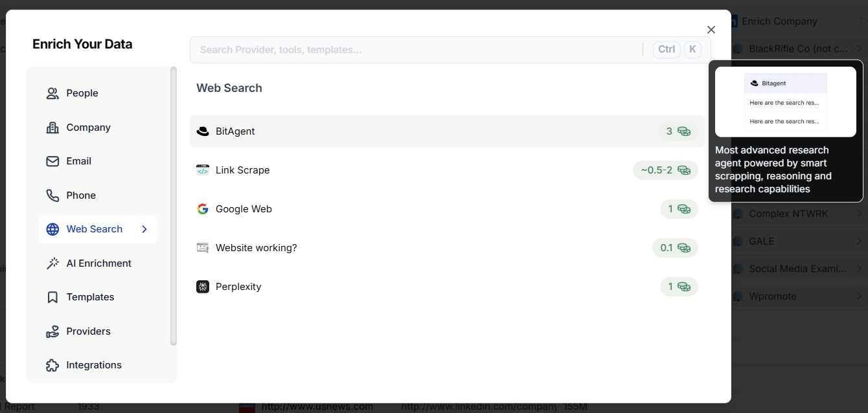Screen dimensions: 868x413
Task: Select the Google Web provider
Action: 447,209
